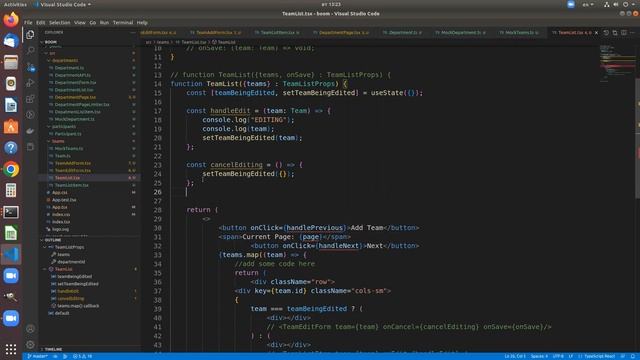
Task: Open the Go menu
Action: click(93, 22)
